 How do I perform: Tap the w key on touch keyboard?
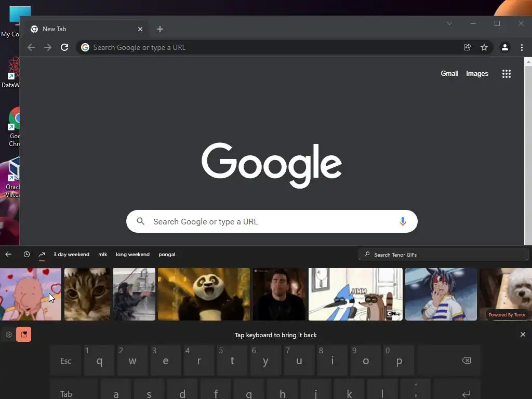click(x=132, y=361)
